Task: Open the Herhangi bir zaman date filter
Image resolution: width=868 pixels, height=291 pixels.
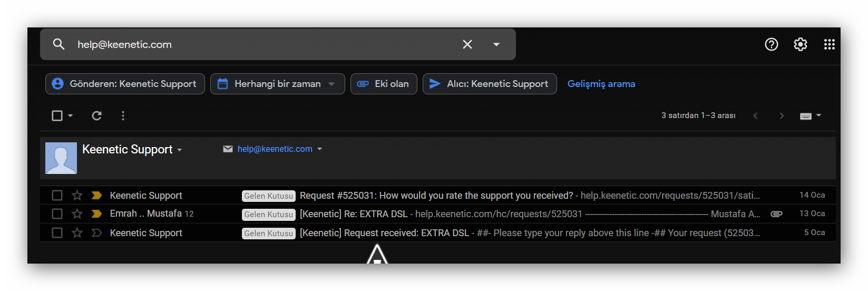Action: (x=277, y=84)
